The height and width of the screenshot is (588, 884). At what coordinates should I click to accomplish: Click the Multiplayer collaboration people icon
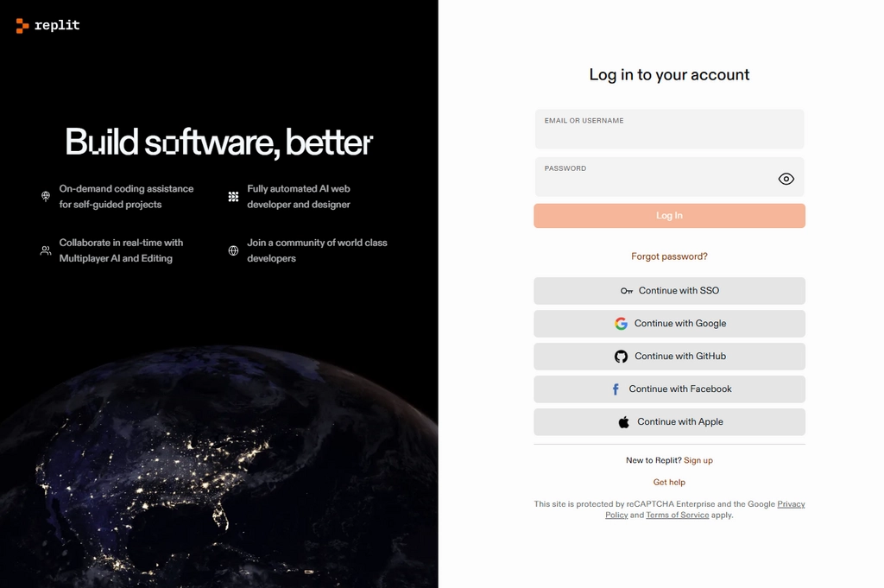[x=46, y=250]
